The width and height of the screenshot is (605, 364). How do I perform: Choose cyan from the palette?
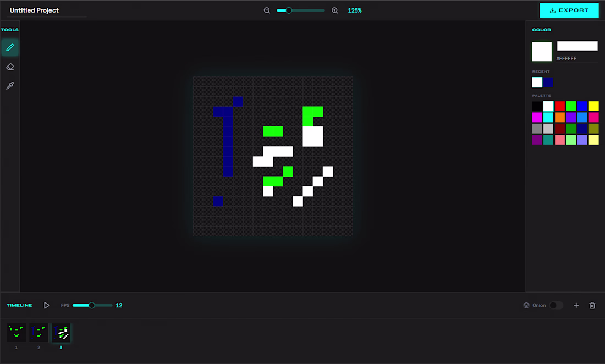[x=548, y=117]
